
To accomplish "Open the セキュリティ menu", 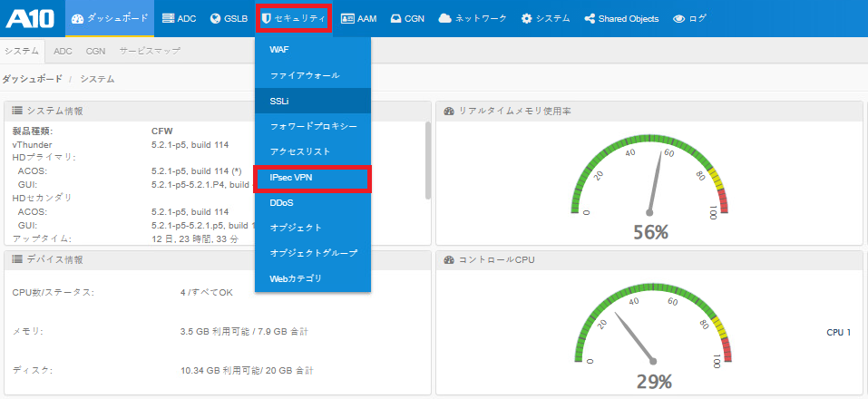I will pos(293,18).
